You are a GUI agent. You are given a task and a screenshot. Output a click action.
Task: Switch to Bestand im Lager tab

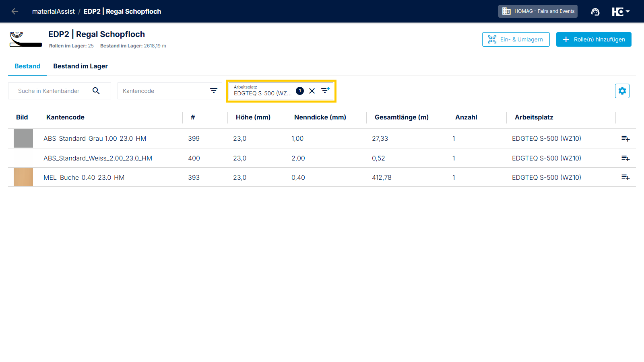point(80,66)
